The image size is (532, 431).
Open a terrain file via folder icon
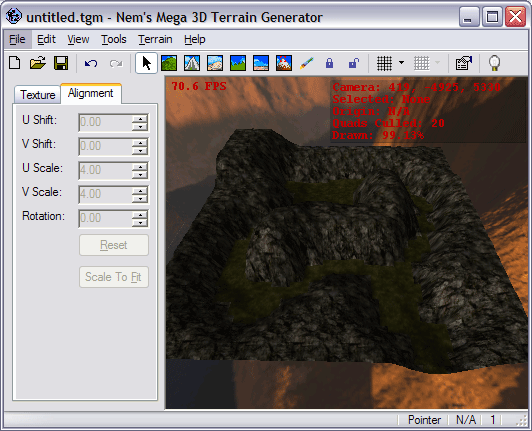click(x=38, y=63)
